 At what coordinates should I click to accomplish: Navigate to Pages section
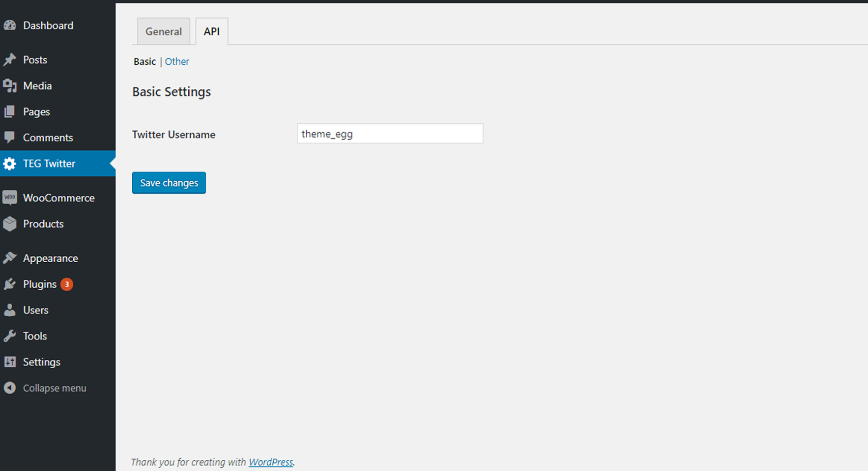pos(36,112)
